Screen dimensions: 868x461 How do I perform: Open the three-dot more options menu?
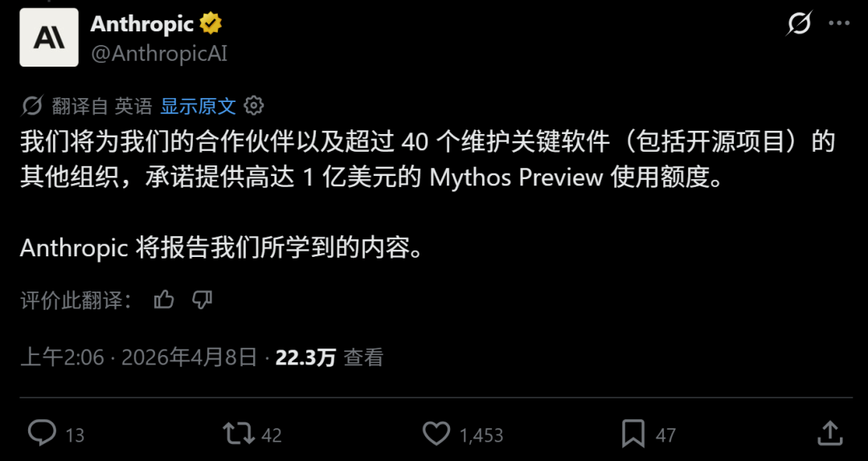[838, 23]
